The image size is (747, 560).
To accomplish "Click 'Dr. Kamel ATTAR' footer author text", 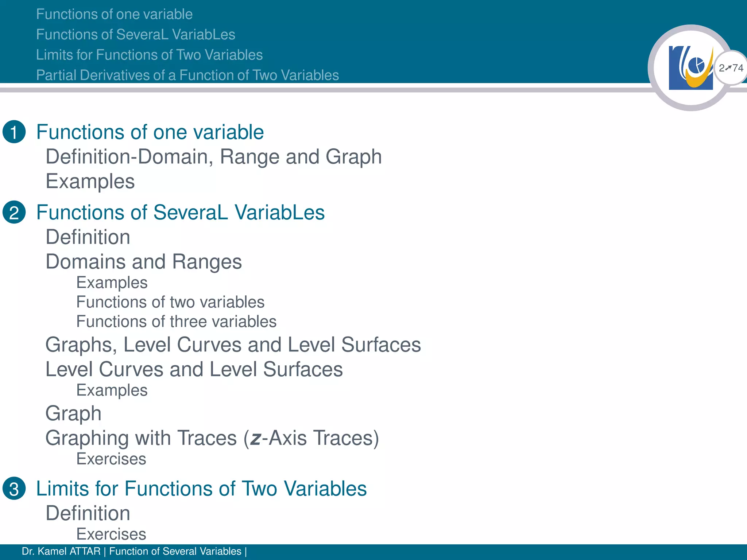I will click(61, 551).
